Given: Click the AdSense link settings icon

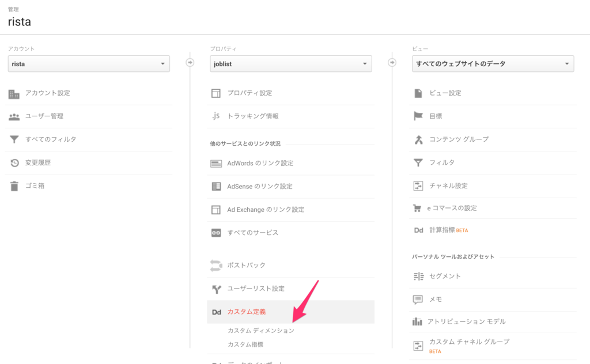Looking at the screenshot, I should (217, 187).
